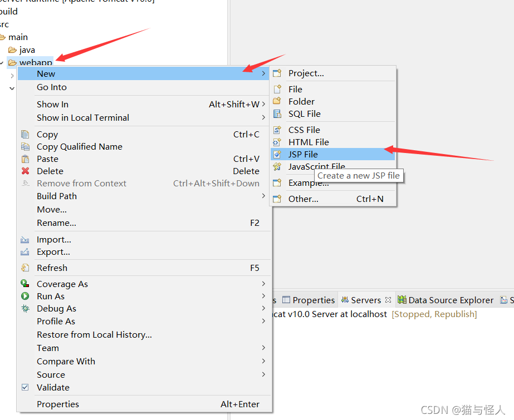Click the Data Source Explorer tab icon

402,299
